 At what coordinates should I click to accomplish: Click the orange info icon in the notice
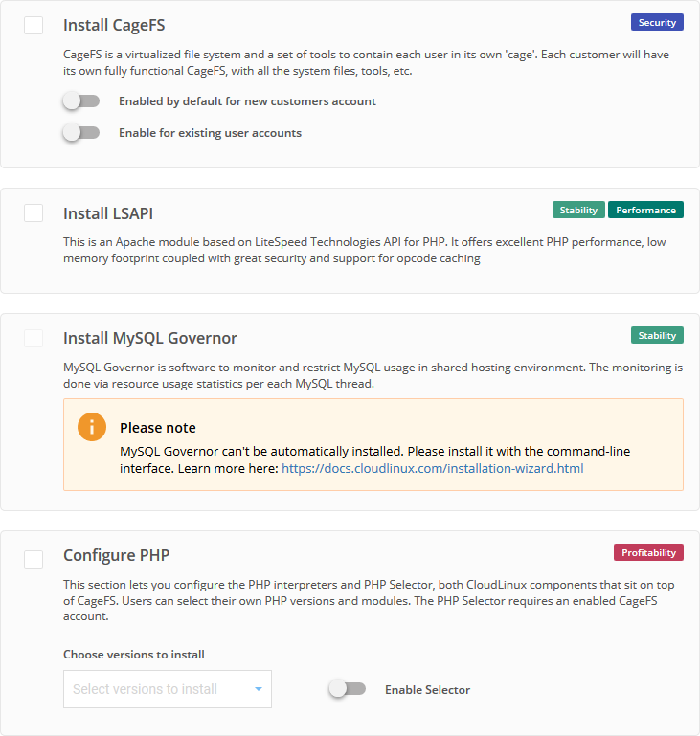pos(92,428)
